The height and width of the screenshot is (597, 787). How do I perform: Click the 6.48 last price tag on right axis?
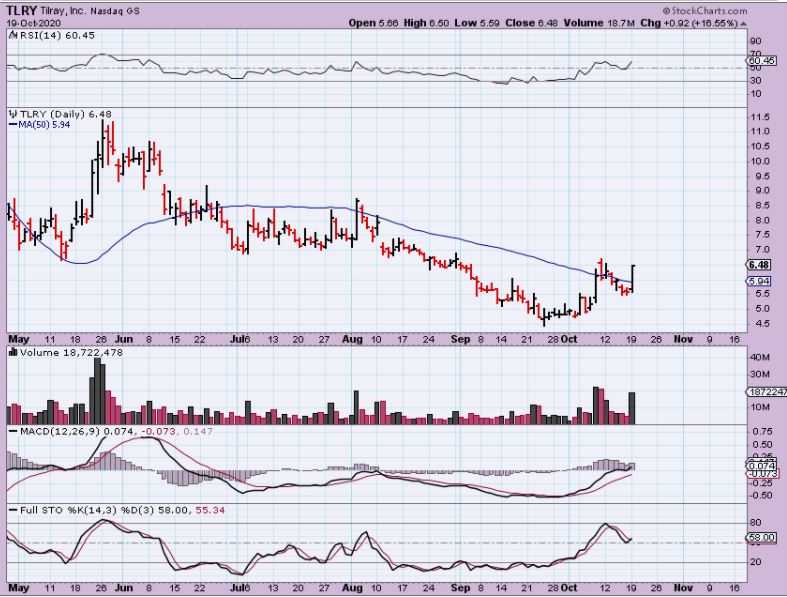(x=759, y=265)
